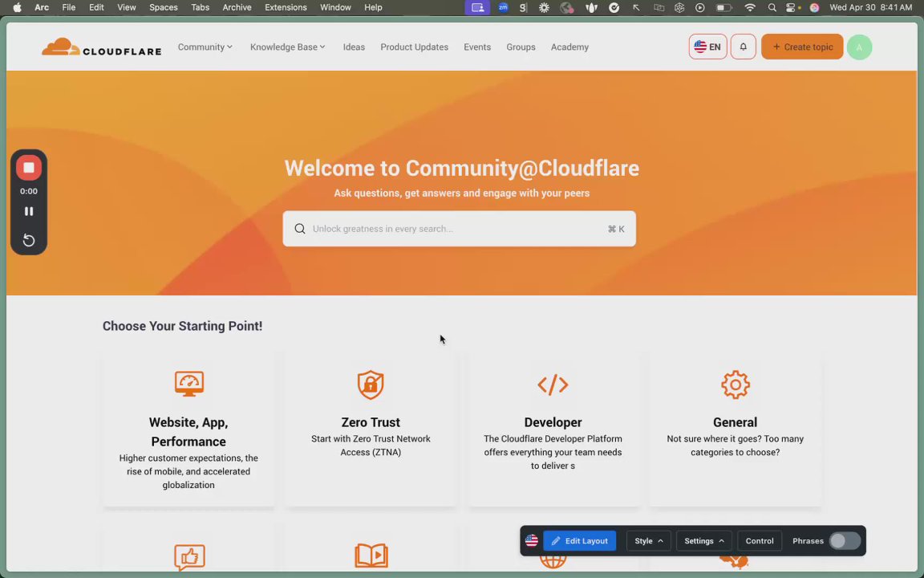The width and height of the screenshot is (924, 578).
Task: Click the Developer code brackets icon
Action: [x=553, y=385]
